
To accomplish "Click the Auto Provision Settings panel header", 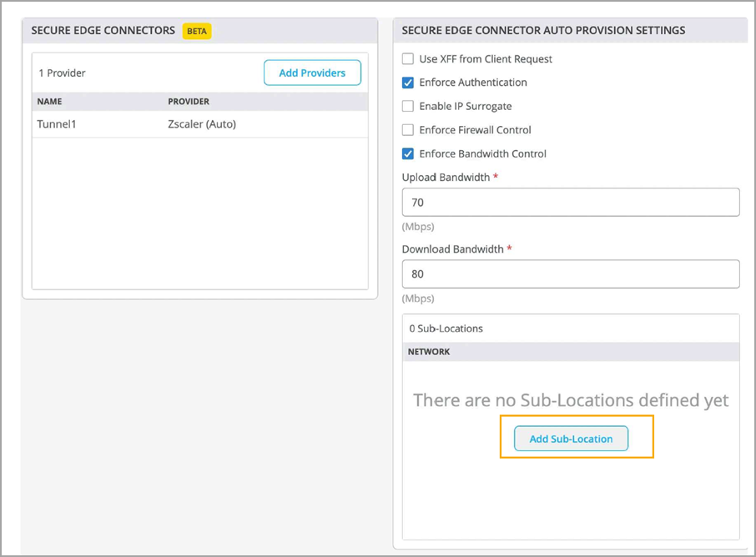I will point(543,31).
